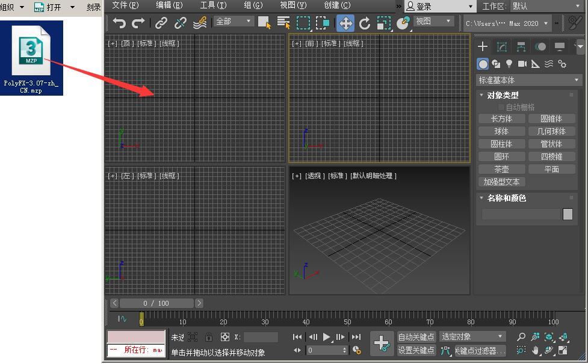This screenshot has height=364, width=588.
Task: Toggle 自动关键点 (Auto Key) mode on
Action: 416,336
